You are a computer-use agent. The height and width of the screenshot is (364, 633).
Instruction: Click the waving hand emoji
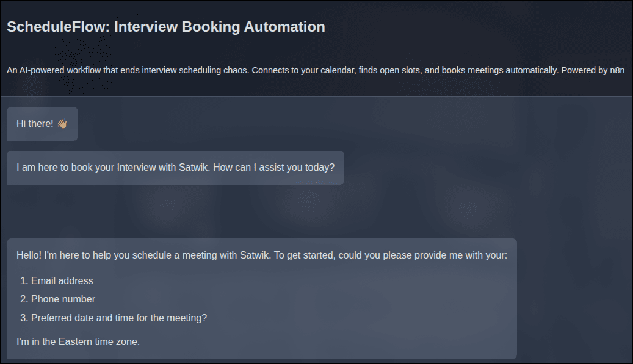click(62, 124)
